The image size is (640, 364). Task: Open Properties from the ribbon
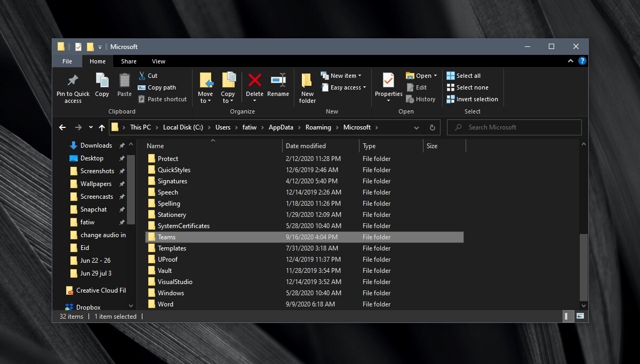pos(388,81)
